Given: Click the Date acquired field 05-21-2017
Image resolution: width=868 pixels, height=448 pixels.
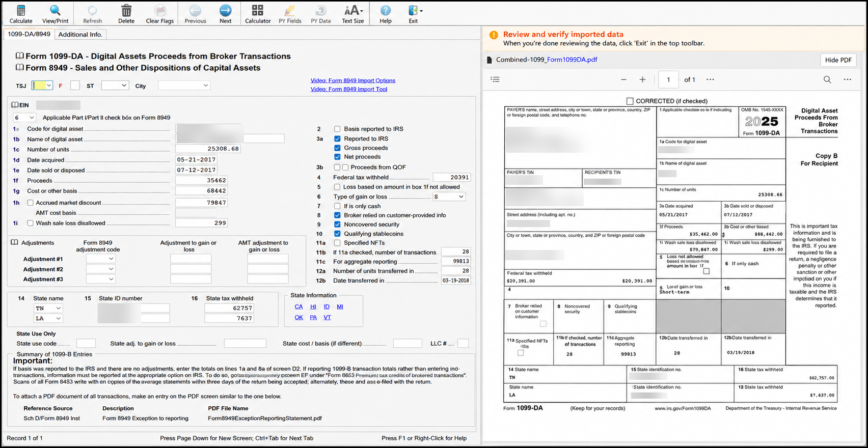Looking at the screenshot, I should click(196, 160).
